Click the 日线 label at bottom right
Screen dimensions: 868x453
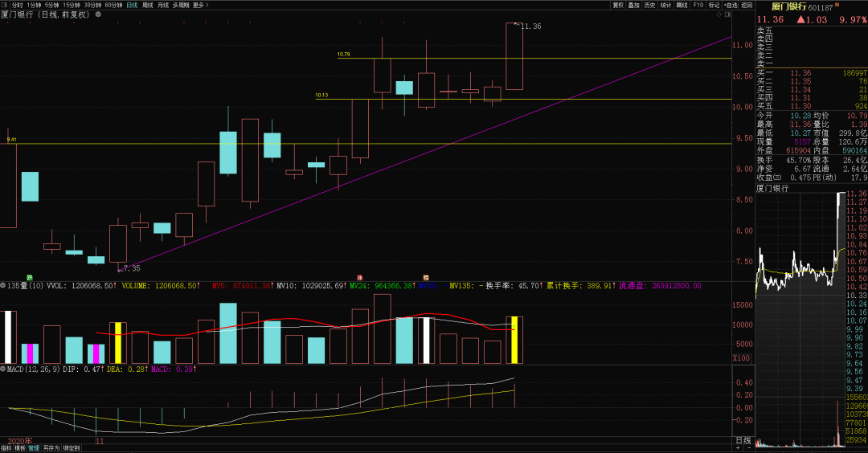(743, 441)
